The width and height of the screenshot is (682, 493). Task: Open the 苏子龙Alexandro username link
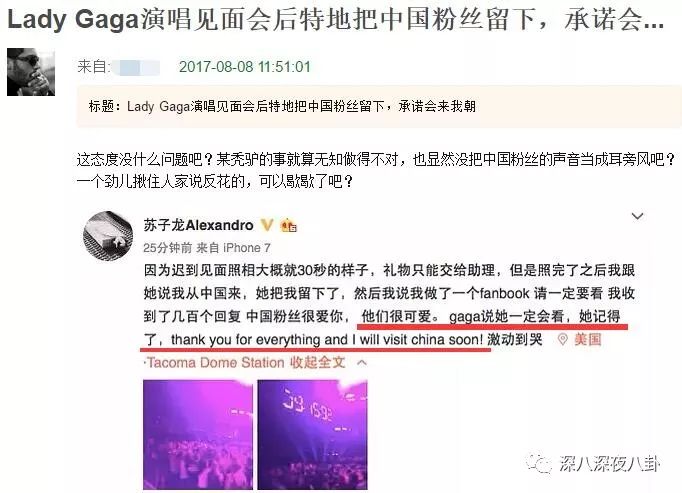[x=198, y=225]
